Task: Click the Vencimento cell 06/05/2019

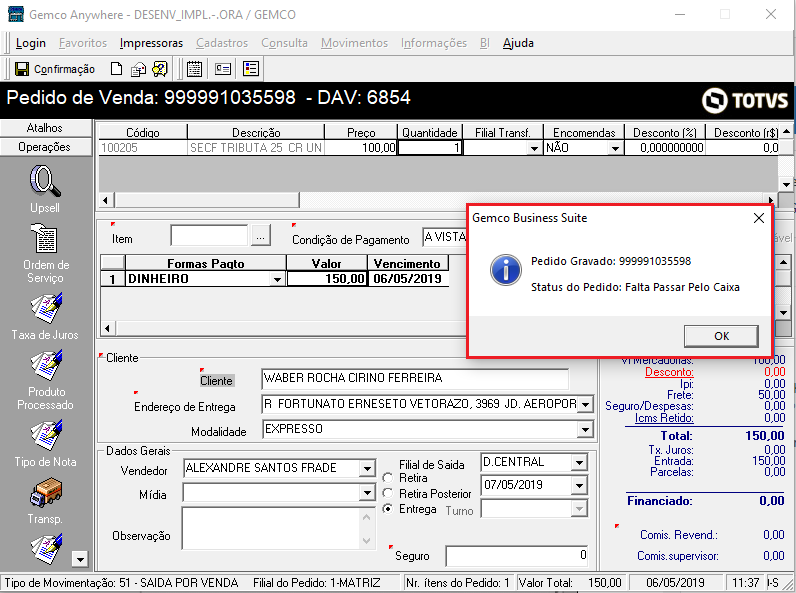Action: click(408, 279)
